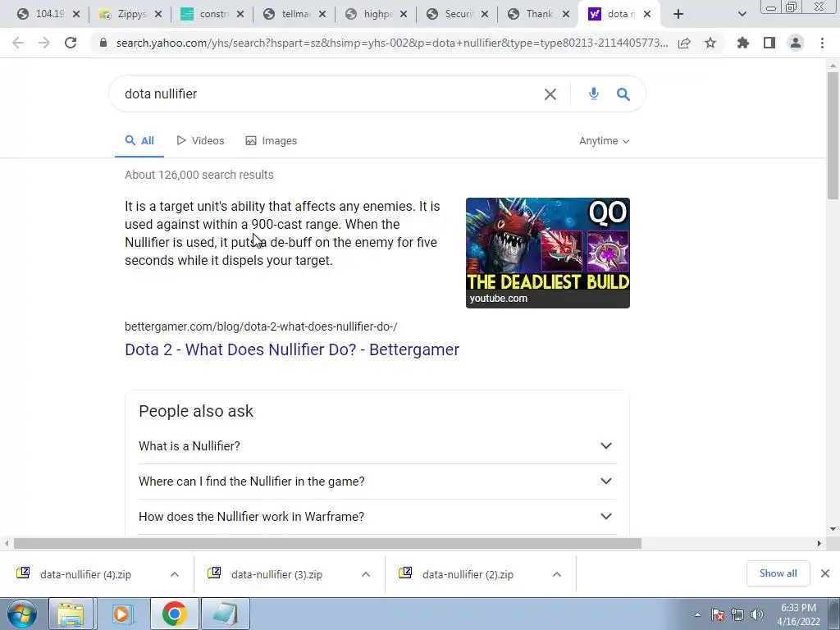
Task: Open a new tab with plus button
Action: coord(678,14)
